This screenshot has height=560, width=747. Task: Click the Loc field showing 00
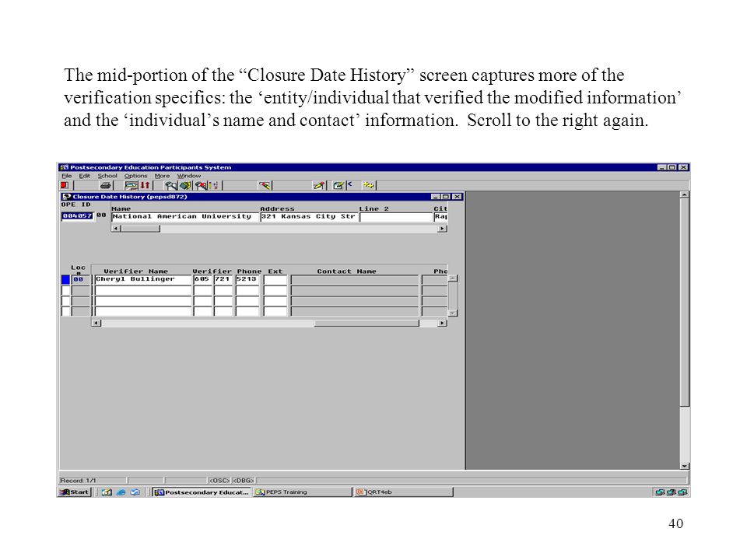coord(80,279)
